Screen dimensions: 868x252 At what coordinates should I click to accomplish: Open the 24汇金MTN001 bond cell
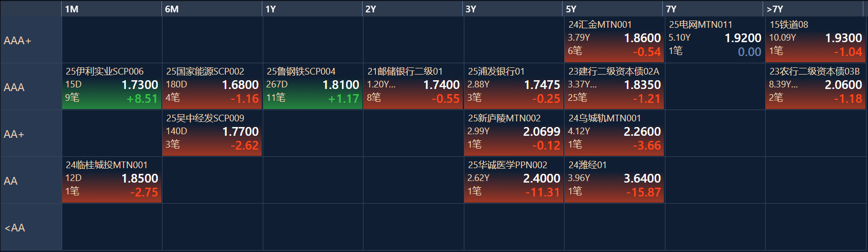click(614, 40)
